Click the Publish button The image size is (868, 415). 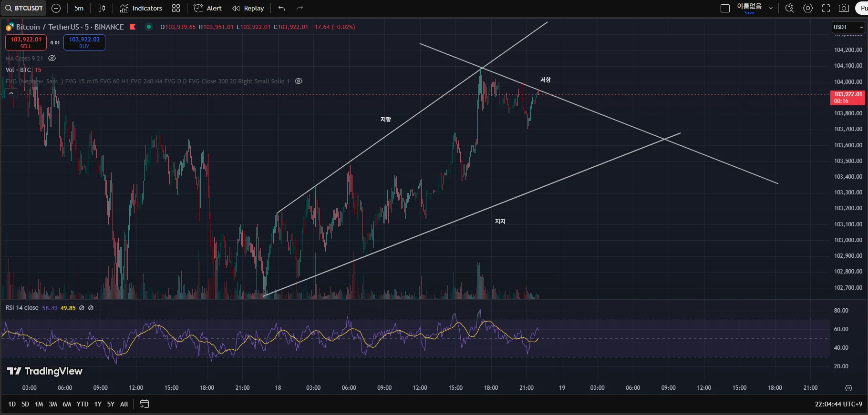862,8
